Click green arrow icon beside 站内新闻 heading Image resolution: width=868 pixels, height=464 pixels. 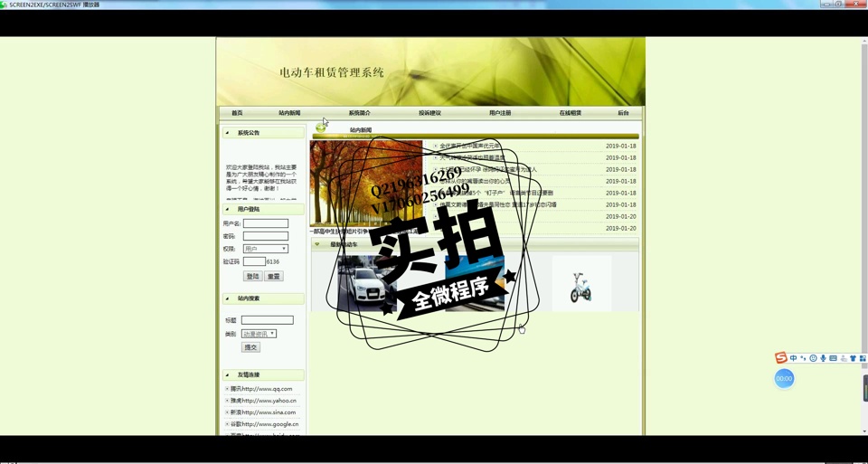click(320, 128)
